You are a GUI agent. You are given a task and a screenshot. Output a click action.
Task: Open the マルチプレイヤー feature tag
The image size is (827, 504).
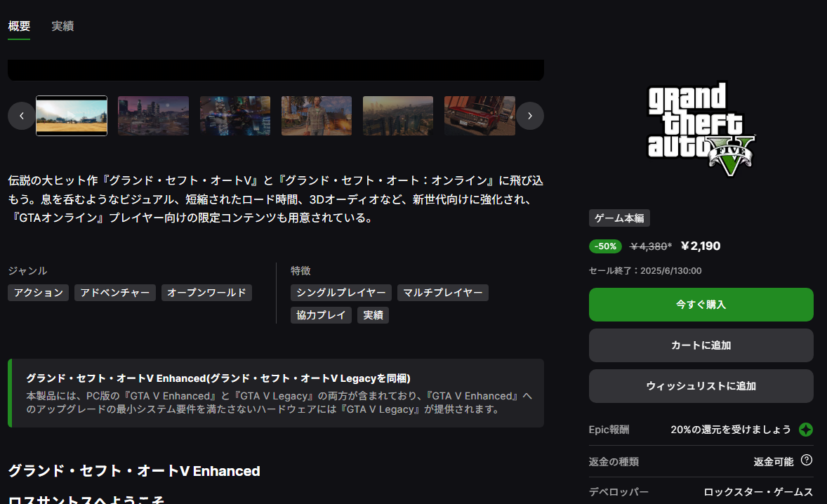click(443, 293)
